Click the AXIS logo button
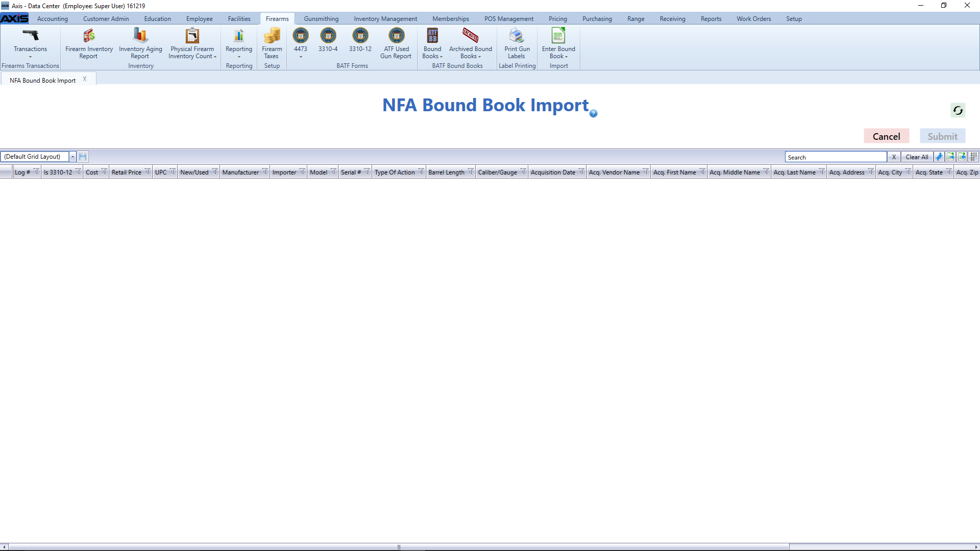The width and height of the screenshot is (980, 551). (x=14, y=18)
